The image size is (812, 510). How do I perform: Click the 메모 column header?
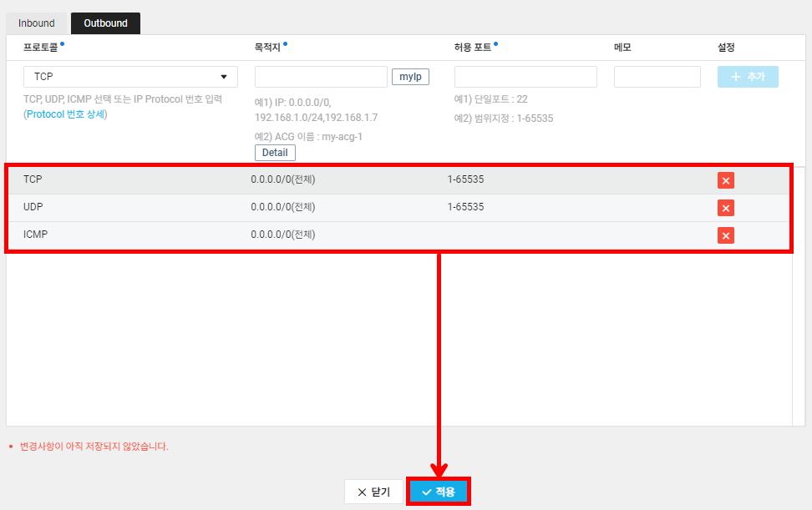tap(622, 47)
